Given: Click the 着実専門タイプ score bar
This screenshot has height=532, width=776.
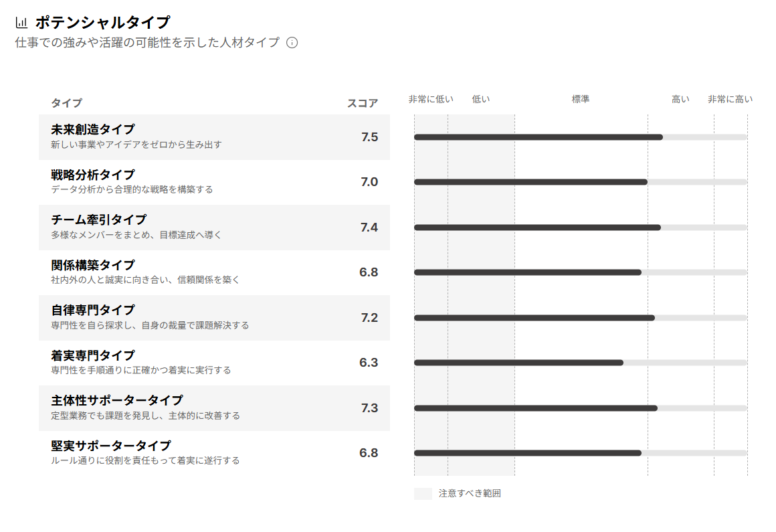Looking at the screenshot, I should 518,363.
